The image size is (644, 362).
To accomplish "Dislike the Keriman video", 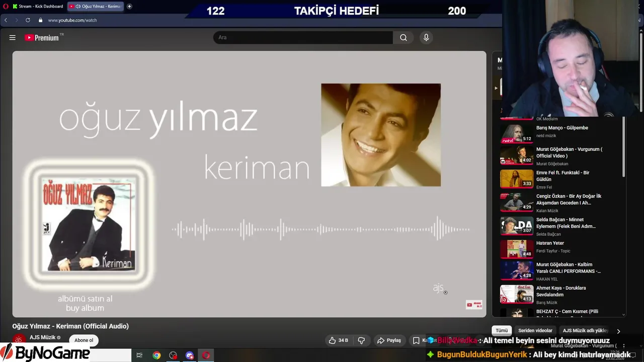I will [361, 340].
